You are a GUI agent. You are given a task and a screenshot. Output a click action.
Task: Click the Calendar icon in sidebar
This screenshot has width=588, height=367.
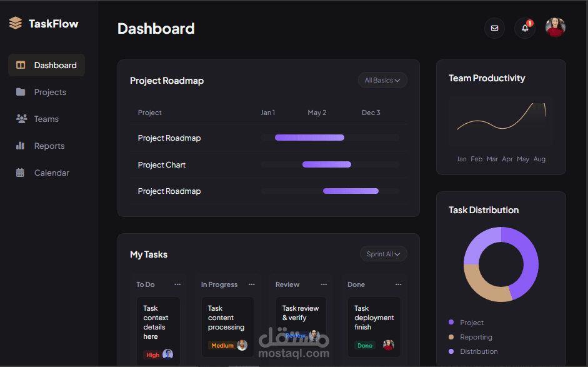20,173
